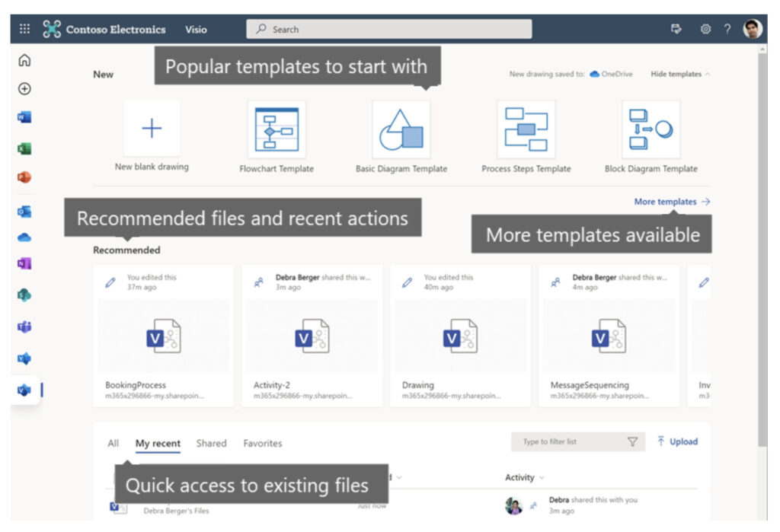The image size is (780, 532).
Task: Open the feedback icon in header
Action: click(x=676, y=29)
